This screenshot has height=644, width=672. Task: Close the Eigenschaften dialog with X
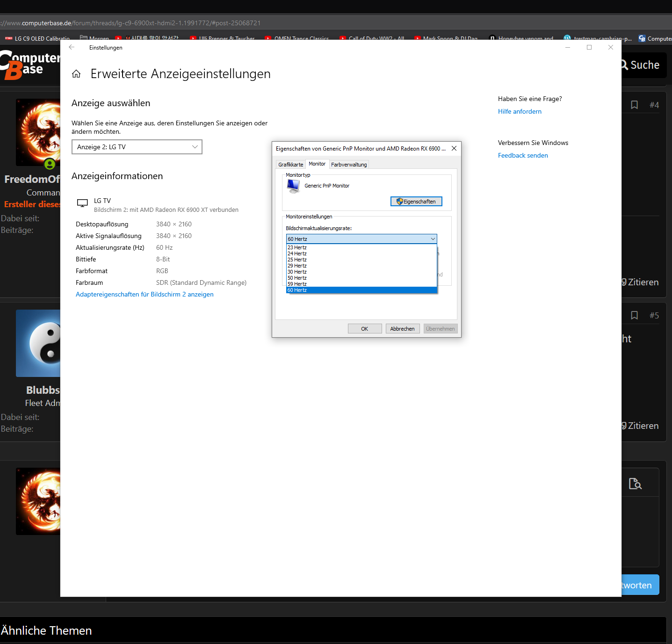[x=454, y=148]
